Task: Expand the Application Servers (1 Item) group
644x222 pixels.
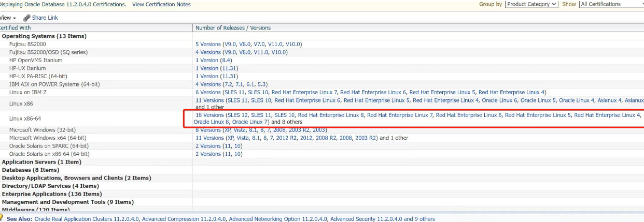Action: pos(41,162)
